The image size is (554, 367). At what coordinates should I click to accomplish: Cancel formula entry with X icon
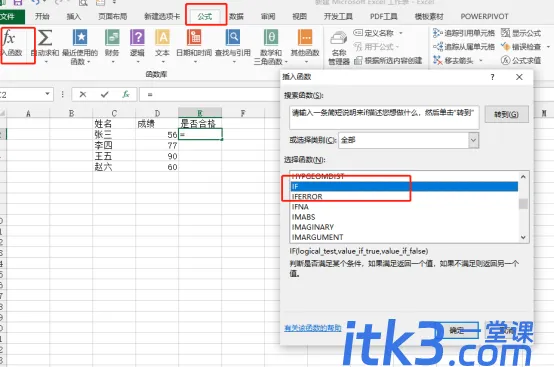coord(83,94)
